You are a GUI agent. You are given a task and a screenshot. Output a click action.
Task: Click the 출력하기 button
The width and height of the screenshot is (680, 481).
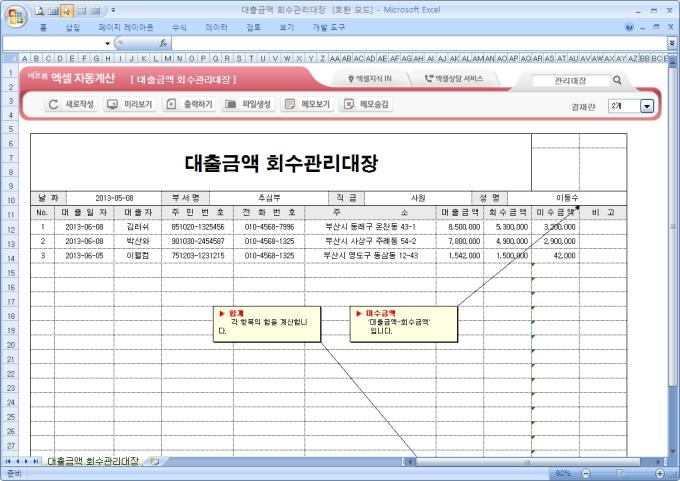coord(189,104)
